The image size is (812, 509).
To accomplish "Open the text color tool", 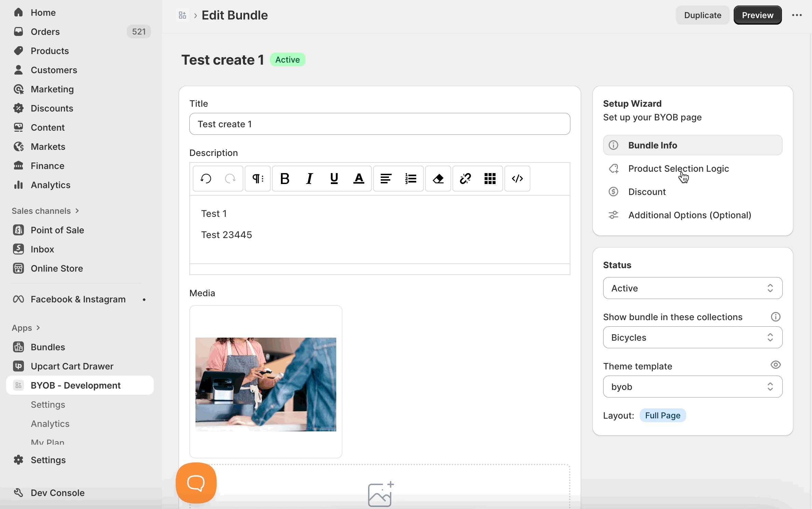I will [358, 179].
